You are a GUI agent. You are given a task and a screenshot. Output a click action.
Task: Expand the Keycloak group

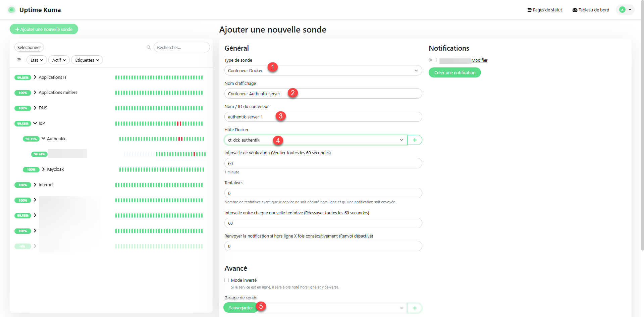[44, 169]
